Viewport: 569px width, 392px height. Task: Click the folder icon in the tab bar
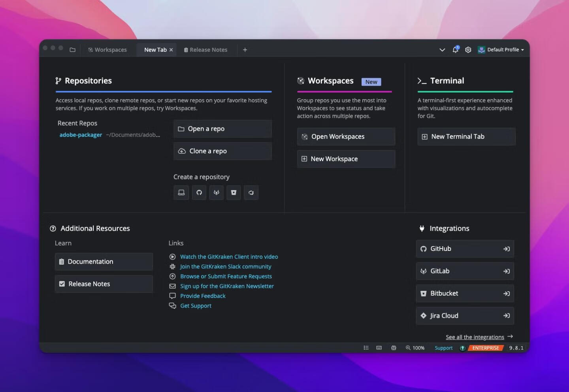pyautogui.click(x=72, y=50)
